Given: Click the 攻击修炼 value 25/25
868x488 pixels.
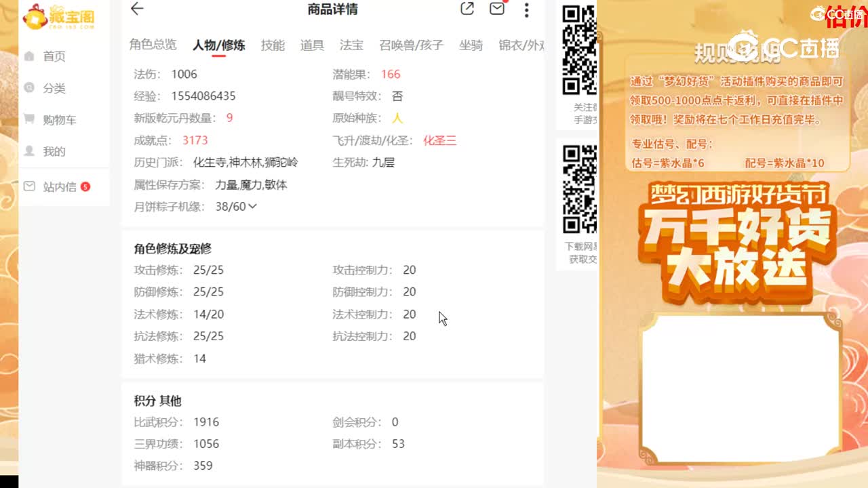Looking at the screenshot, I should pos(208,270).
